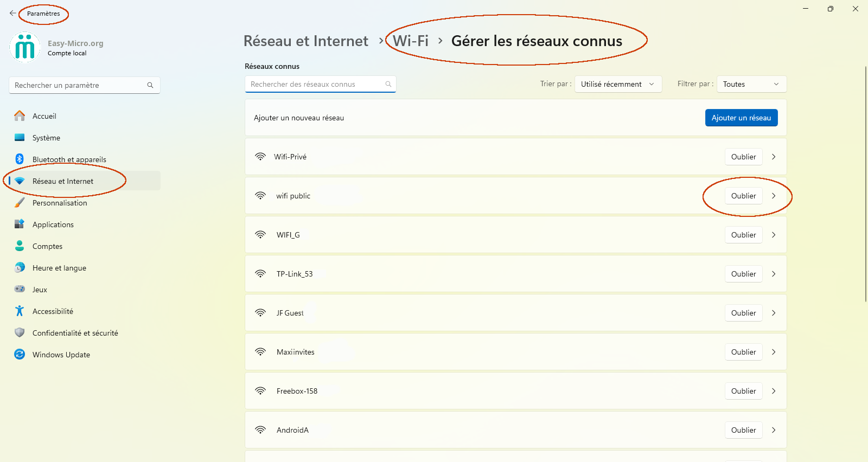Open Windows Update section

coord(85,355)
